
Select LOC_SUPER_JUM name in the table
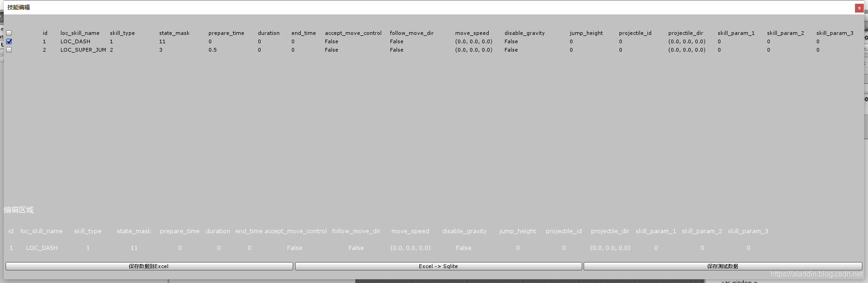pyautogui.click(x=83, y=50)
